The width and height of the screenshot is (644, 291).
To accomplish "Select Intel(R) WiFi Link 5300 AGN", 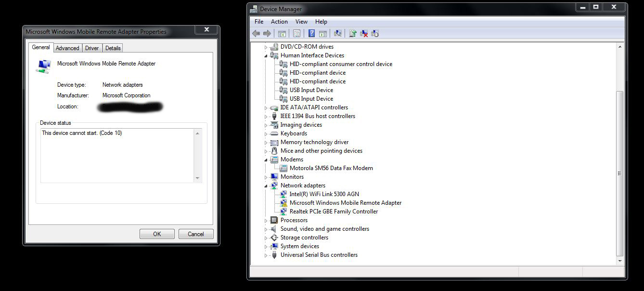I will (x=324, y=194).
